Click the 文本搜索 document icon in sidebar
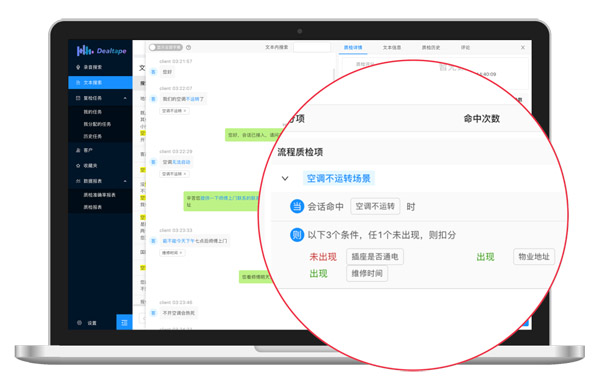This screenshot has height=384, width=600. [x=78, y=83]
